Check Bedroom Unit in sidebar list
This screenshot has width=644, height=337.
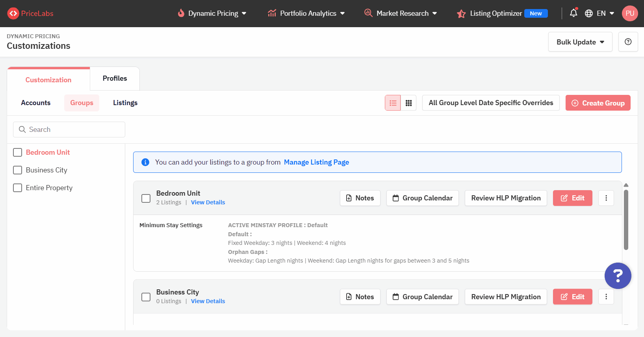click(x=18, y=152)
